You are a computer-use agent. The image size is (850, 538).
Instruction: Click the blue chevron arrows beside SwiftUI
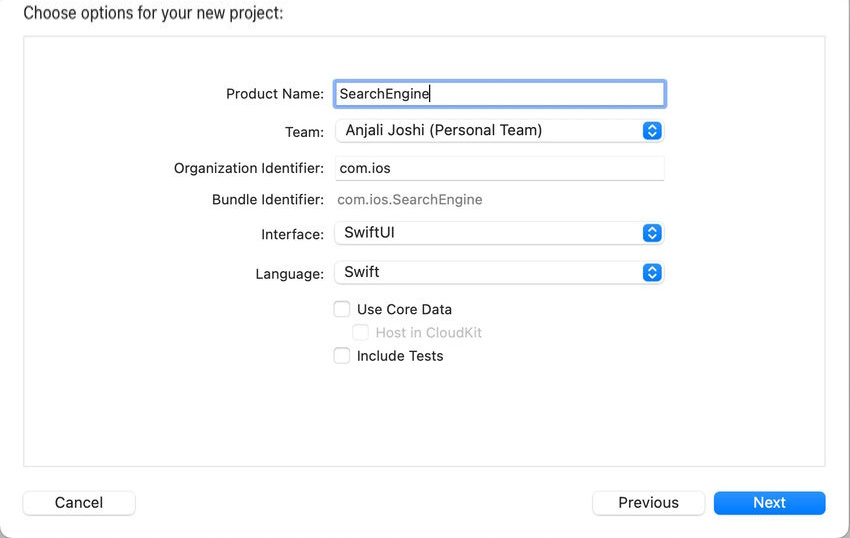[x=652, y=233]
